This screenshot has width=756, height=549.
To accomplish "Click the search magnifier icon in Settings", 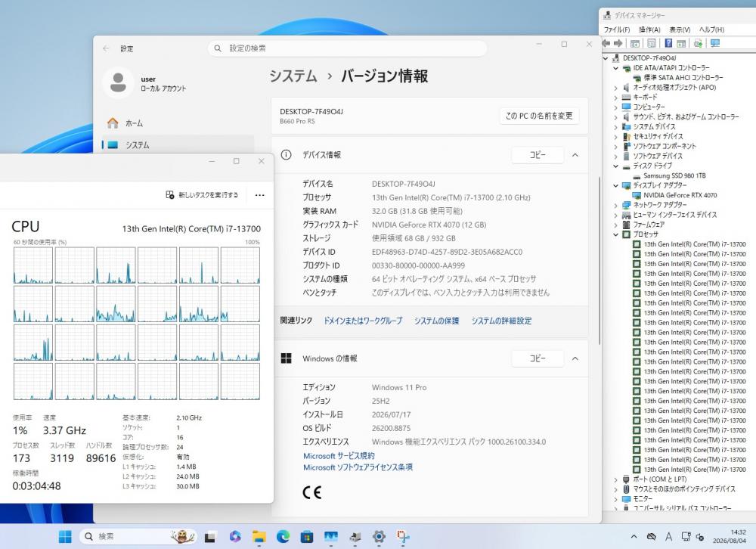I will click(218, 48).
